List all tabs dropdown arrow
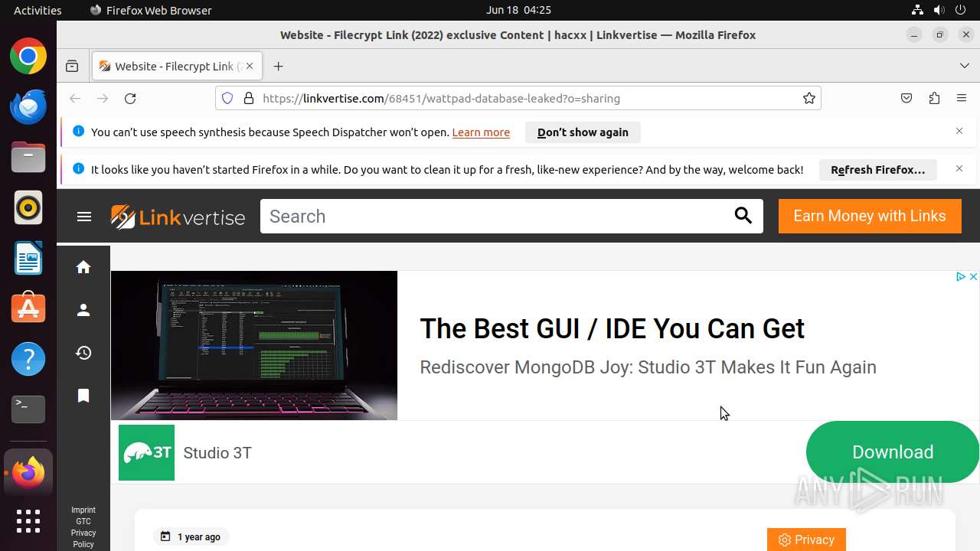The height and width of the screenshot is (551, 980). [965, 66]
